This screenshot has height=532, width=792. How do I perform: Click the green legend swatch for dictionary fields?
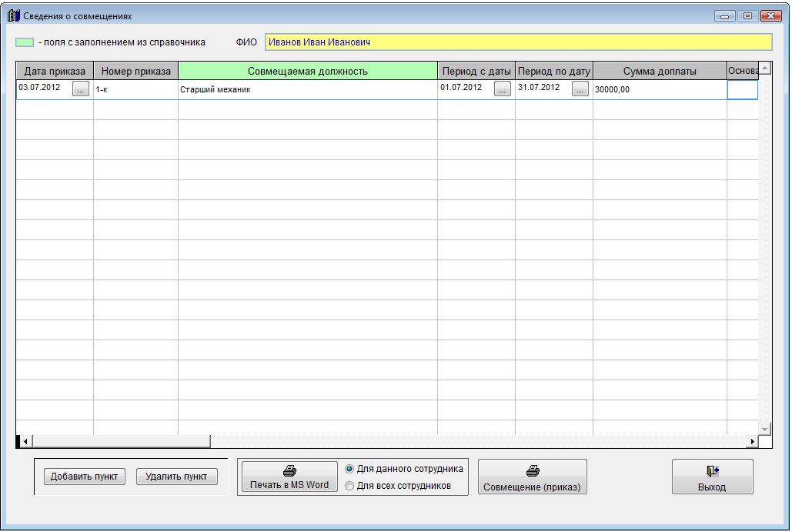pos(25,42)
